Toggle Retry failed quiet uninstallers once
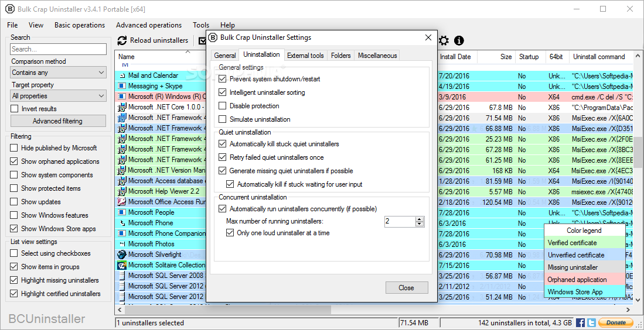The image size is (644, 330). 223,157
